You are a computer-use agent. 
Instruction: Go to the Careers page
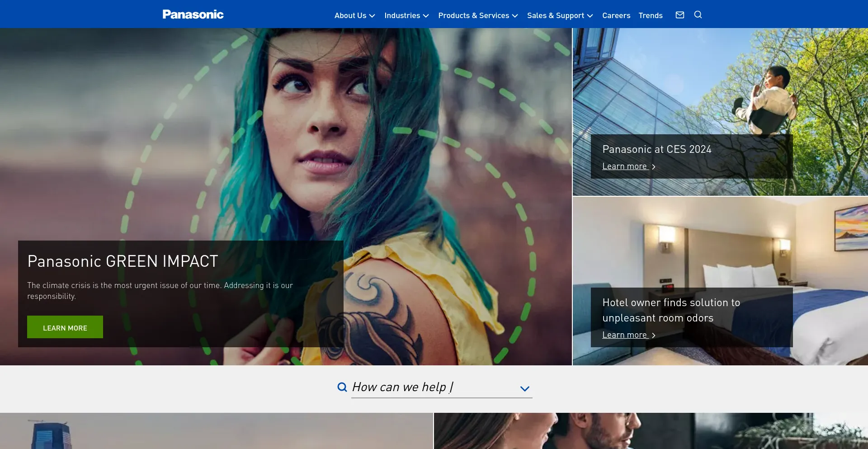(616, 15)
